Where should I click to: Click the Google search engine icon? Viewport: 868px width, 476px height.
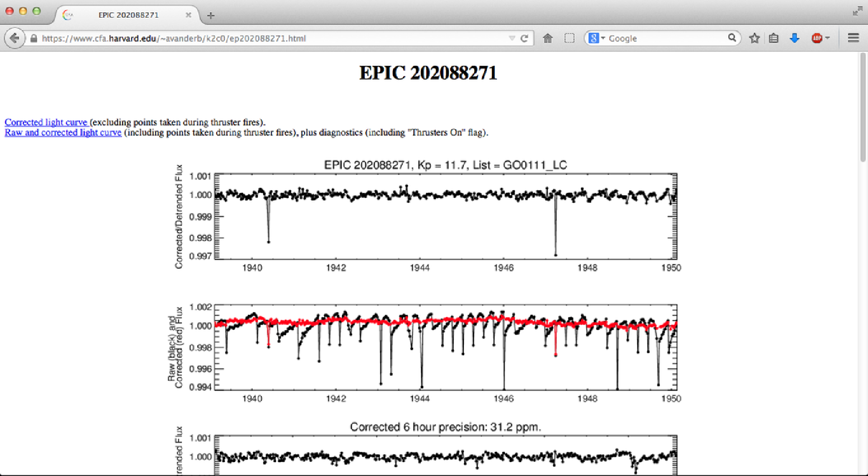pyautogui.click(x=593, y=38)
